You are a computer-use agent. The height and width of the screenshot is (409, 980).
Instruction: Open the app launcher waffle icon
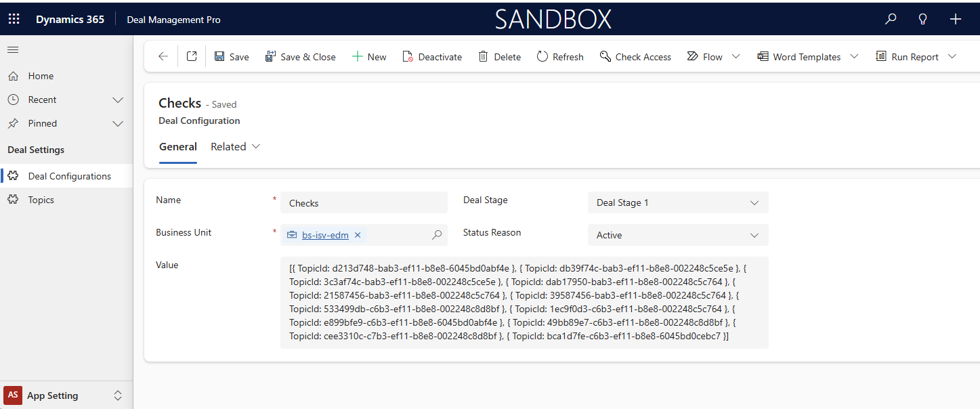point(14,19)
